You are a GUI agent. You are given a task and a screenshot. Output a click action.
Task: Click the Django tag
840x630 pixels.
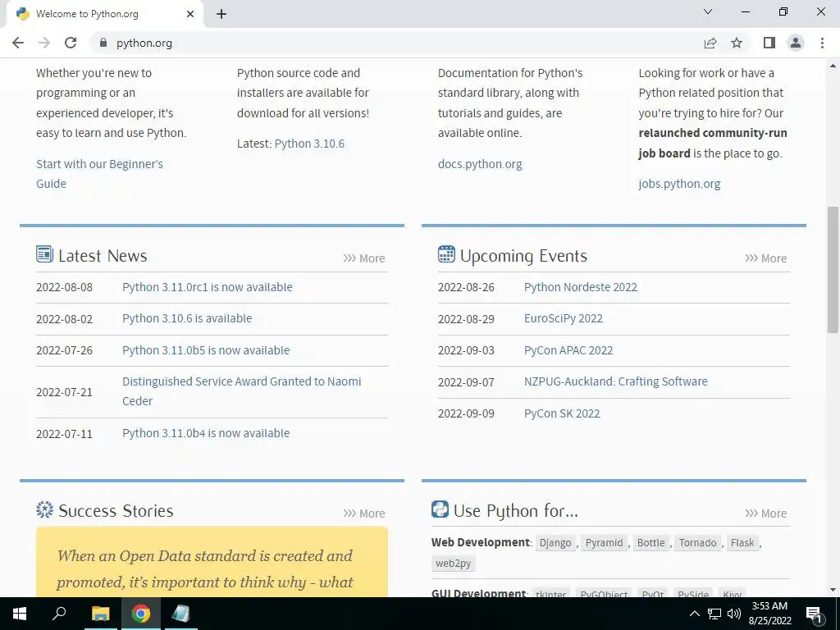click(x=555, y=543)
